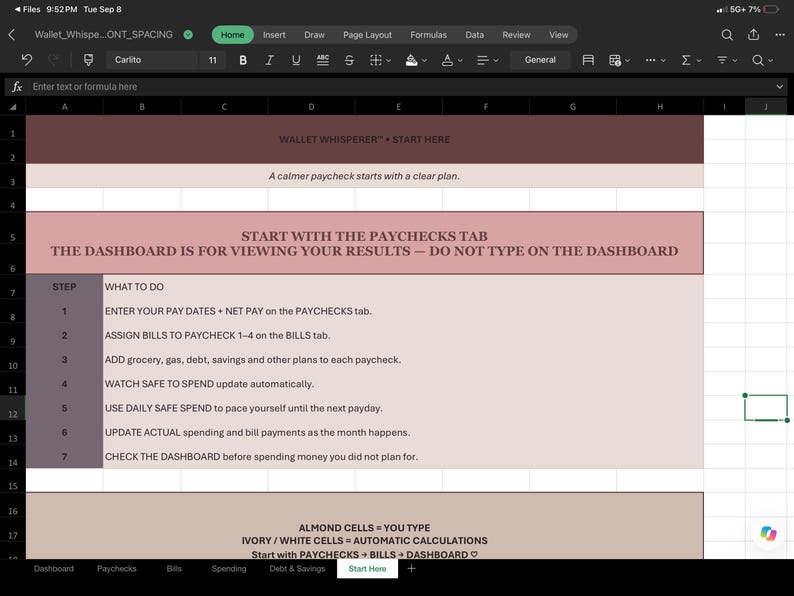Open the Carlito font name box

click(x=152, y=60)
